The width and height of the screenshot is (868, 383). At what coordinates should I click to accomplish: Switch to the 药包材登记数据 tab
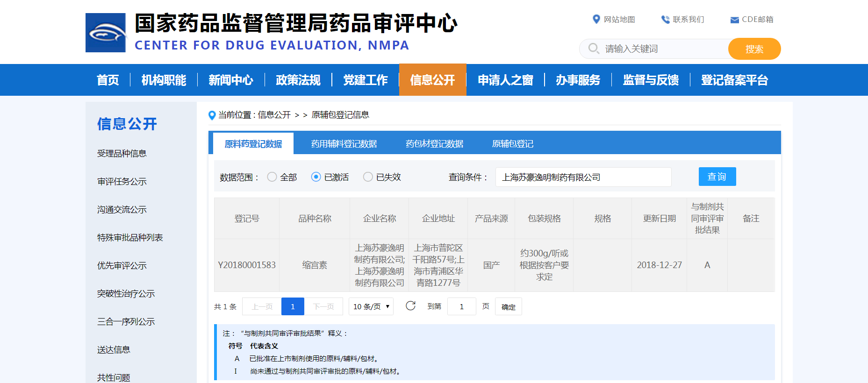coord(434,144)
